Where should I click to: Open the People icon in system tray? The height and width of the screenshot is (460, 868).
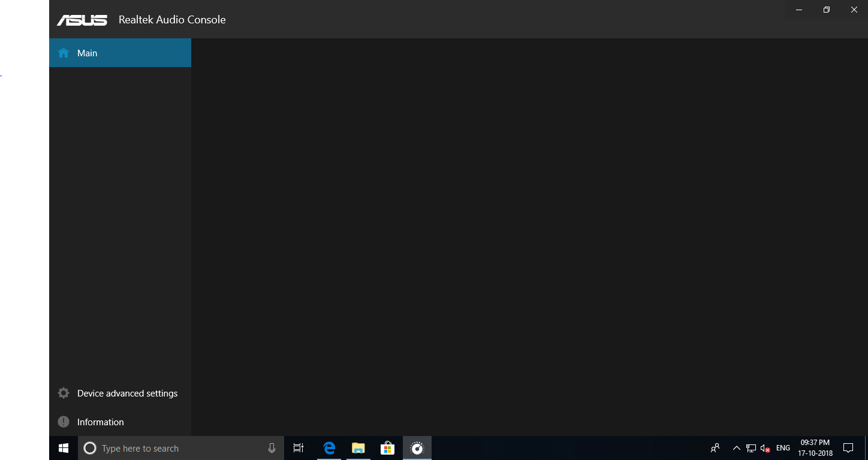click(715, 448)
